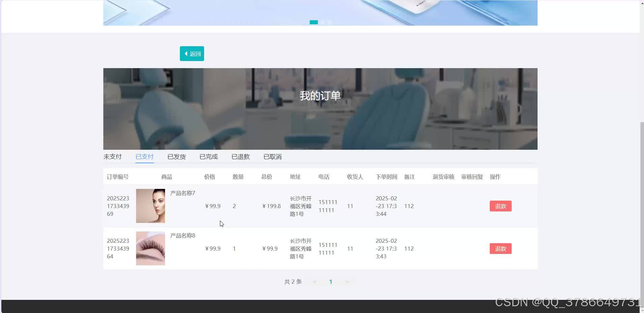Open the 已发货 orders tab
This screenshot has width=644, height=313.
[x=176, y=156]
